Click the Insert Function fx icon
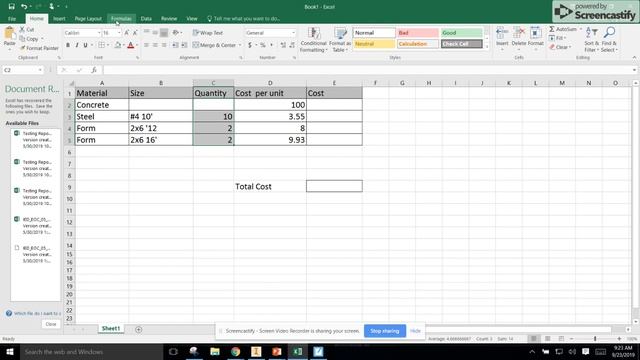 click(x=93, y=70)
